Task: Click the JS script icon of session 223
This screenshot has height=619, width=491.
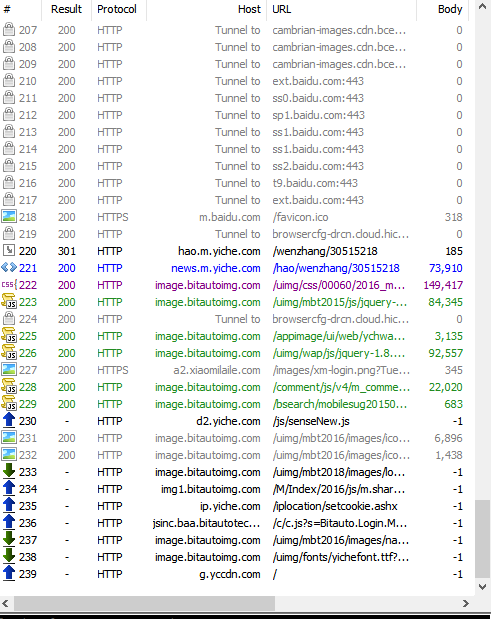Action: pos(9,301)
